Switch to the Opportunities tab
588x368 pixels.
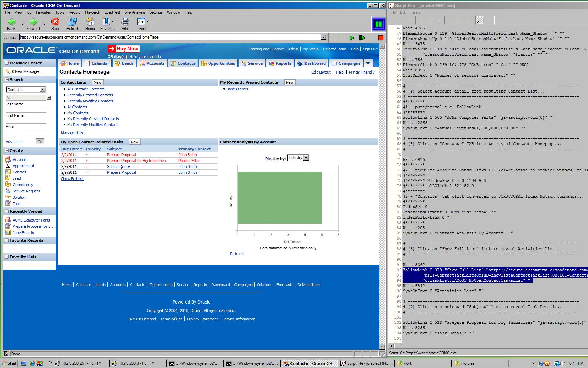pyautogui.click(x=218, y=63)
